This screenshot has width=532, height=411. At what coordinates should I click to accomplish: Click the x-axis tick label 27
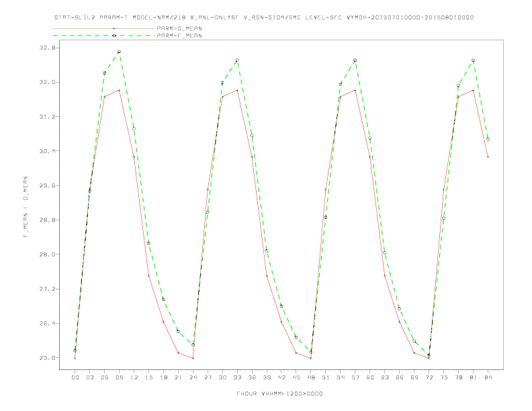208,377
